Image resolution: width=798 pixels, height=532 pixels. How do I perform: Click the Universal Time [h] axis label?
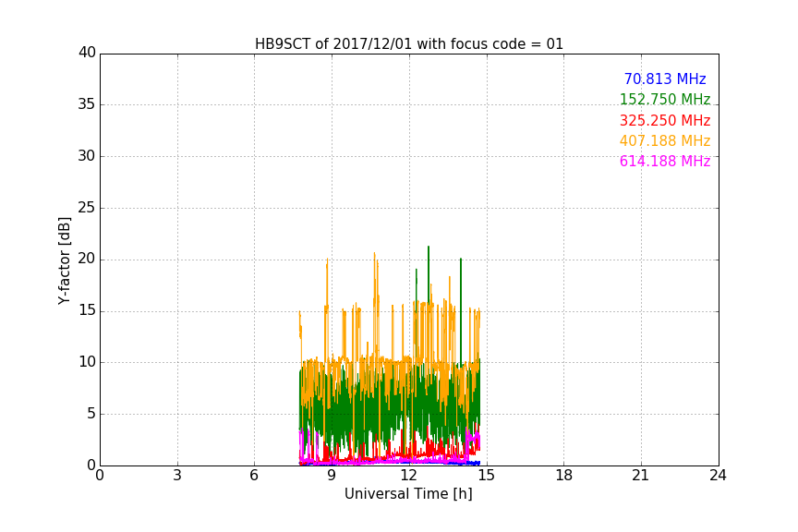click(408, 494)
